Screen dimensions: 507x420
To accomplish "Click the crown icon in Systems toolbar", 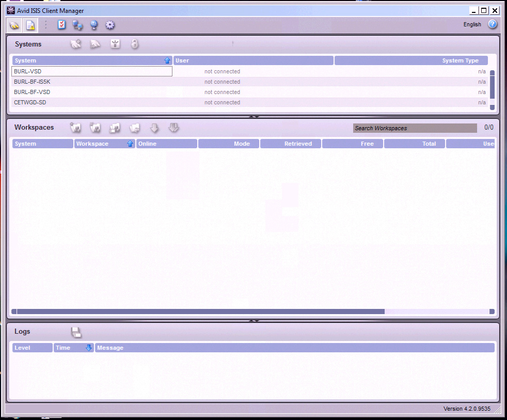I will 115,44.
